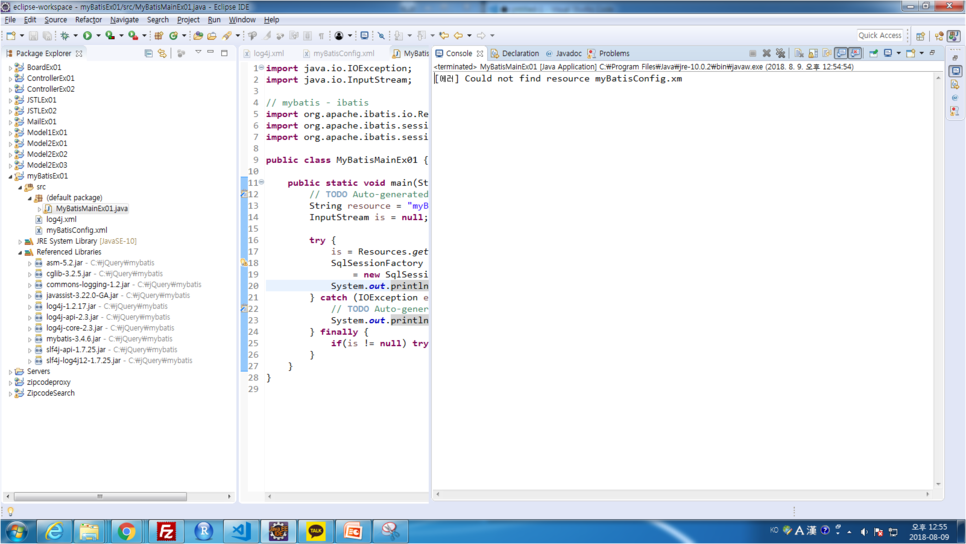Toggle Link with Editor in Package Explorer
Viewport: 966px width, 544px height.
(x=162, y=54)
